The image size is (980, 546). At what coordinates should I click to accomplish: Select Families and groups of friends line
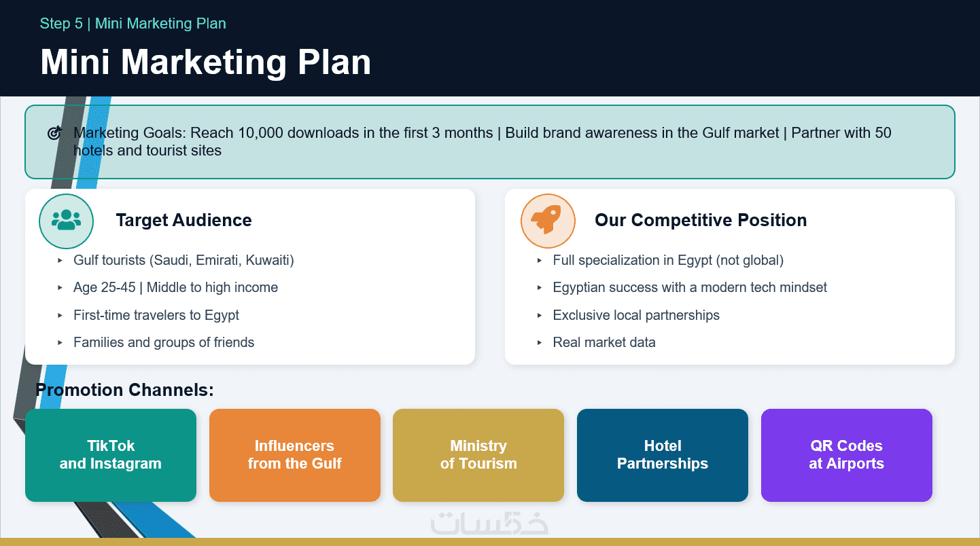click(164, 342)
